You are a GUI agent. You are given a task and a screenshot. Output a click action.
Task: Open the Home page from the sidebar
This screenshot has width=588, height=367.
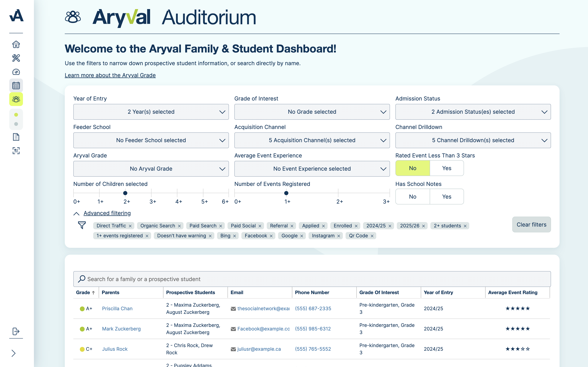coord(16,44)
